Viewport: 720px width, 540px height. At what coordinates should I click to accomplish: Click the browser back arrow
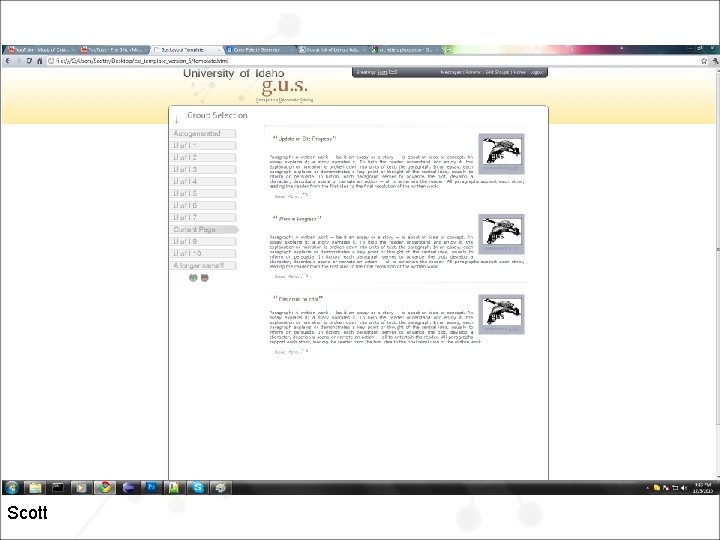tap(8, 61)
